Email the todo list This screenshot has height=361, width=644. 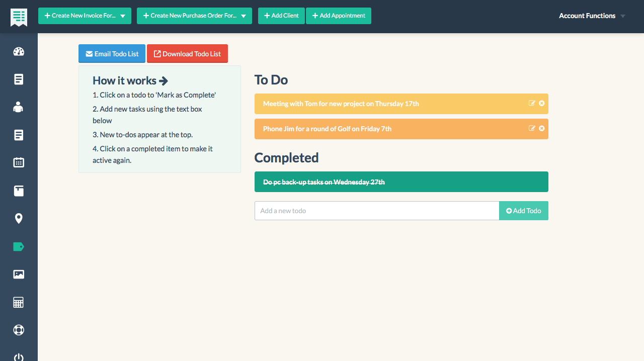[112, 53]
